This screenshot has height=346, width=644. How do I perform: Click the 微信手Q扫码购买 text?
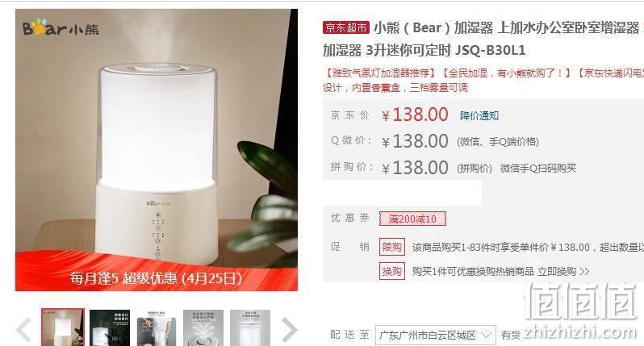click(x=538, y=169)
